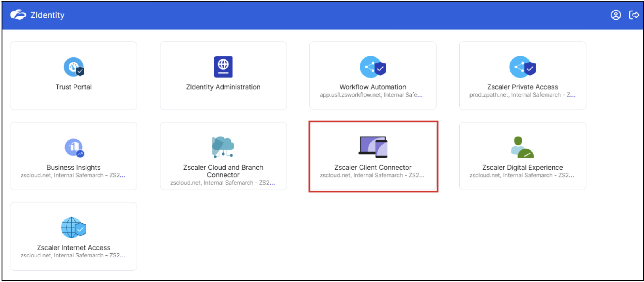
Task: Click zscloud.net subtitle under Cloud and Branch Connector
Action: [x=223, y=183]
